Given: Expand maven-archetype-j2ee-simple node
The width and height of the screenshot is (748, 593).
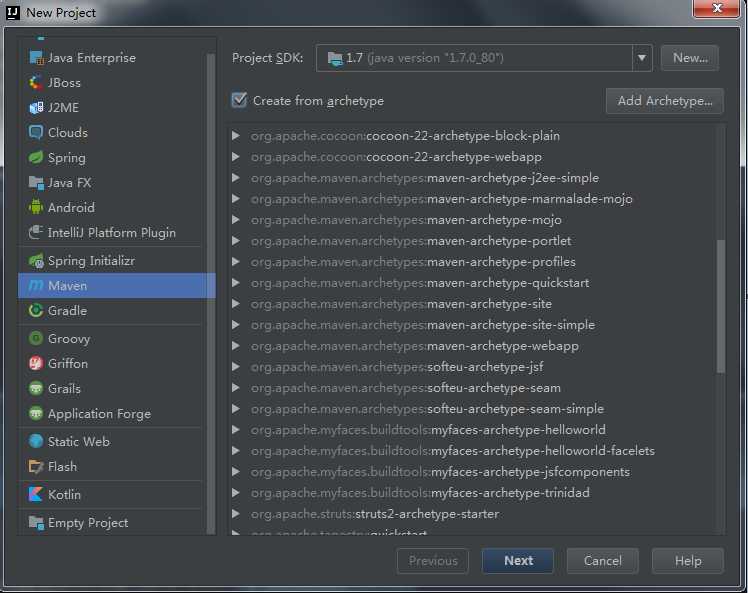Looking at the screenshot, I should pyautogui.click(x=236, y=177).
